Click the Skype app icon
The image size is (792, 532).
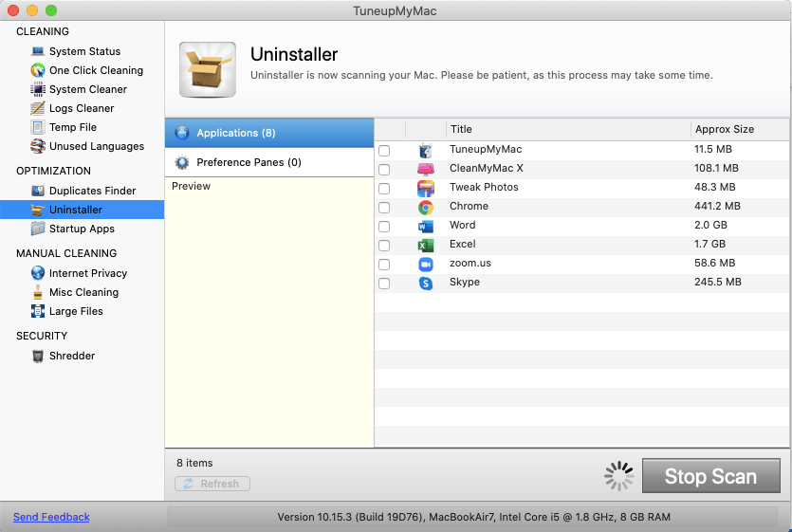click(x=426, y=284)
